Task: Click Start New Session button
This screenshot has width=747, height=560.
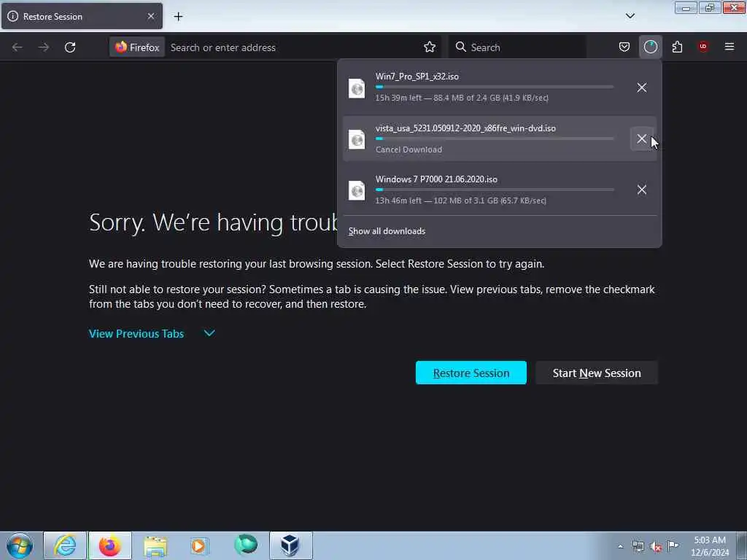Action: pos(597,373)
